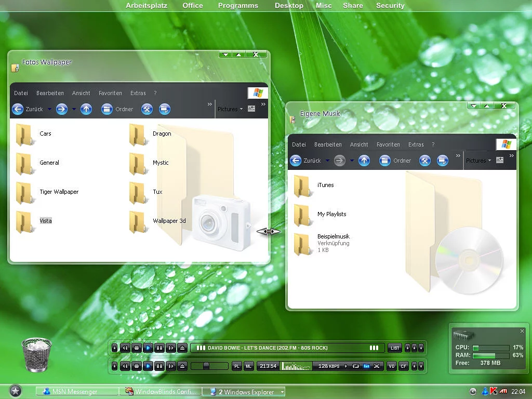Open the Office menu in top bar
The height and width of the screenshot is (399, 532).
tap(193, 5)
